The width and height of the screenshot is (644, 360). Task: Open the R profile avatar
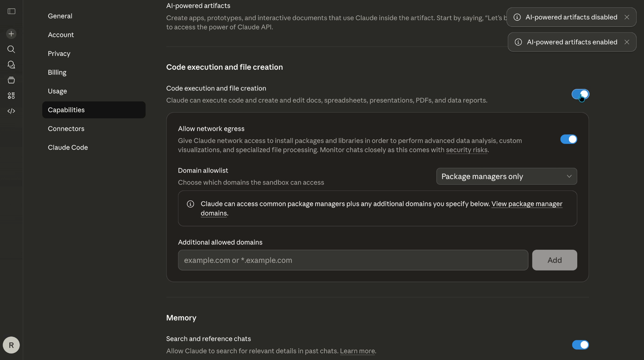click(11, 345)
